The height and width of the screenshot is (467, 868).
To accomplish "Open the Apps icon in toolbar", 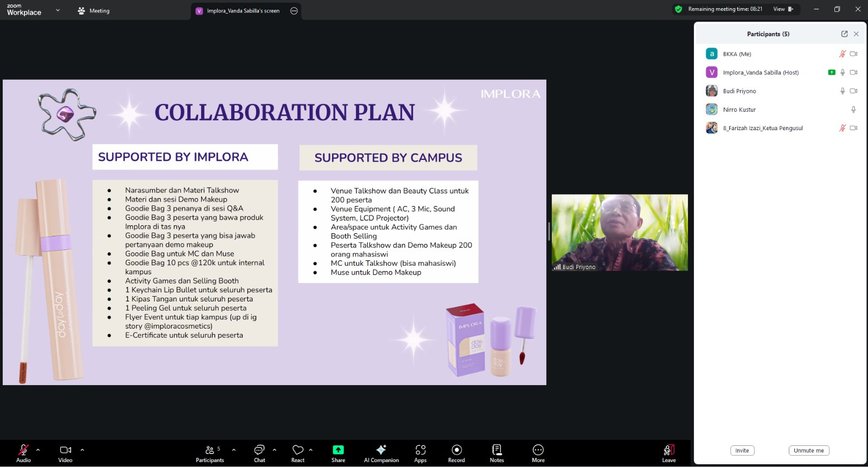I will 420,453.
